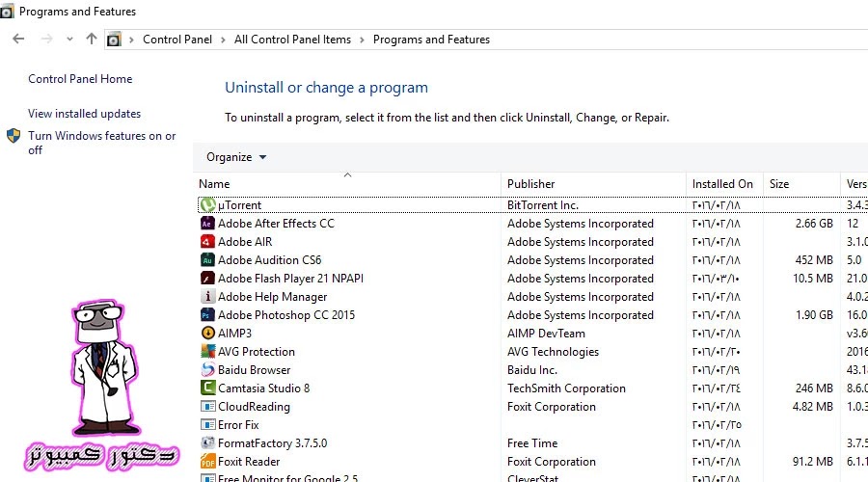Click the Adobe Audition CS6 icon

click(207, 259)
